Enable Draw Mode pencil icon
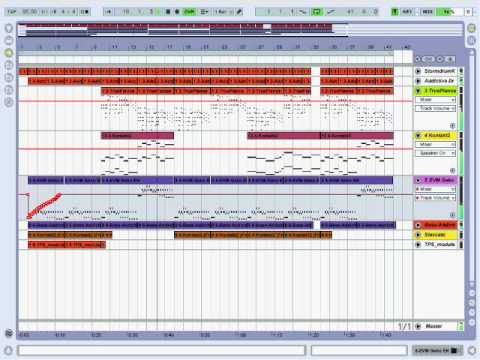 coord(239,12)
